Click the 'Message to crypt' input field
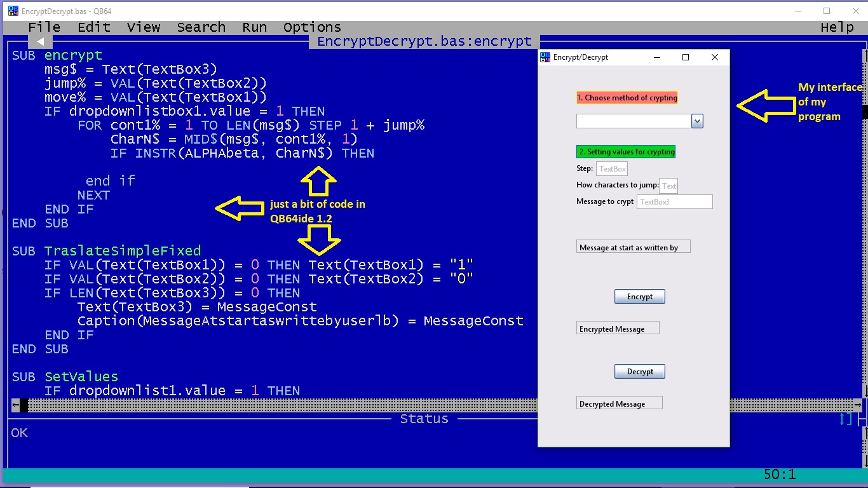868x488 pixels. [674, 201]
